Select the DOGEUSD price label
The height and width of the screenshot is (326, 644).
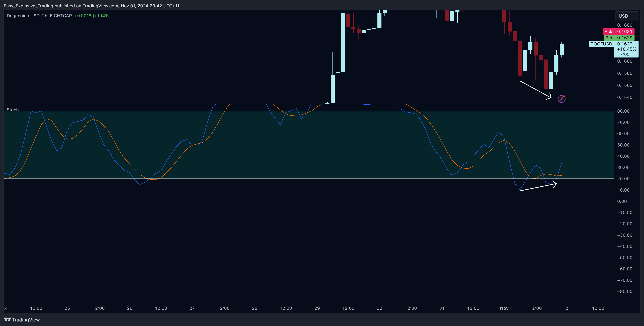[601, 44]
